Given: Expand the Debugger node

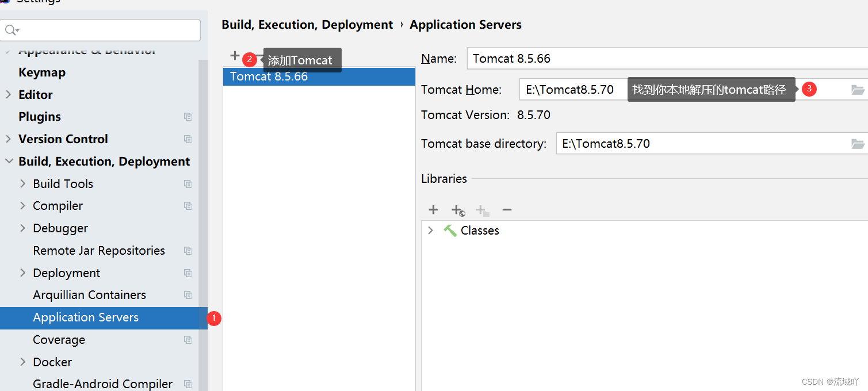Looking at the screenshot, I should (x=23, y=228).
